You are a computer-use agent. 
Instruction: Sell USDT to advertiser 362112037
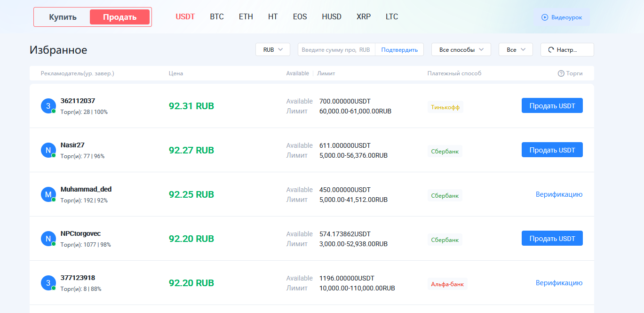552,106
